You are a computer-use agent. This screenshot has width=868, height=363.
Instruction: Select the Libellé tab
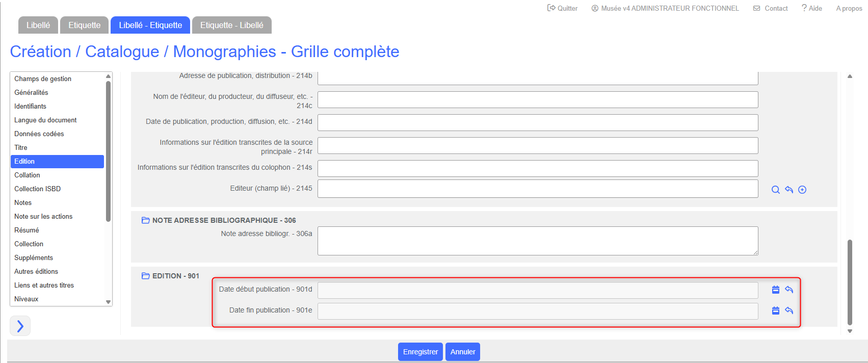pos(38,25)
